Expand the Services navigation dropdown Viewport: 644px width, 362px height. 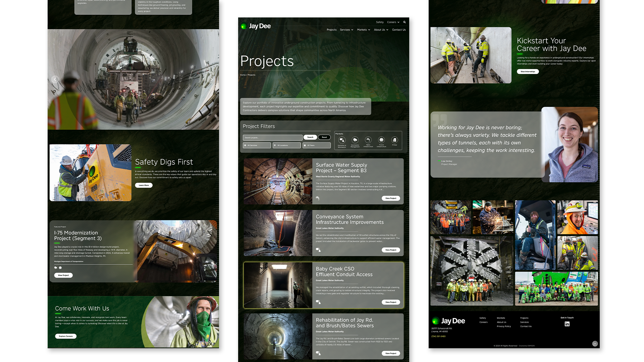tap(346, 30)
